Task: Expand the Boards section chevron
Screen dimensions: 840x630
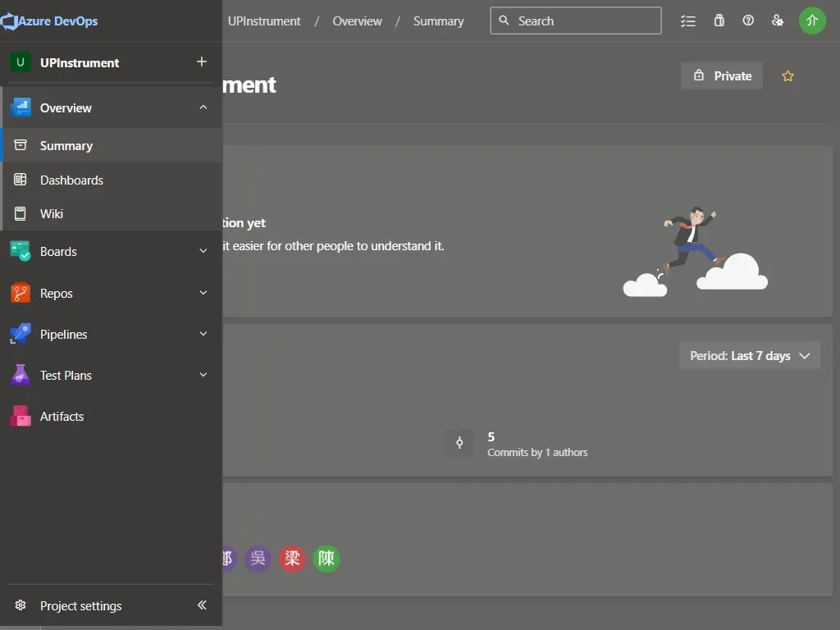Action: [203, 251]
